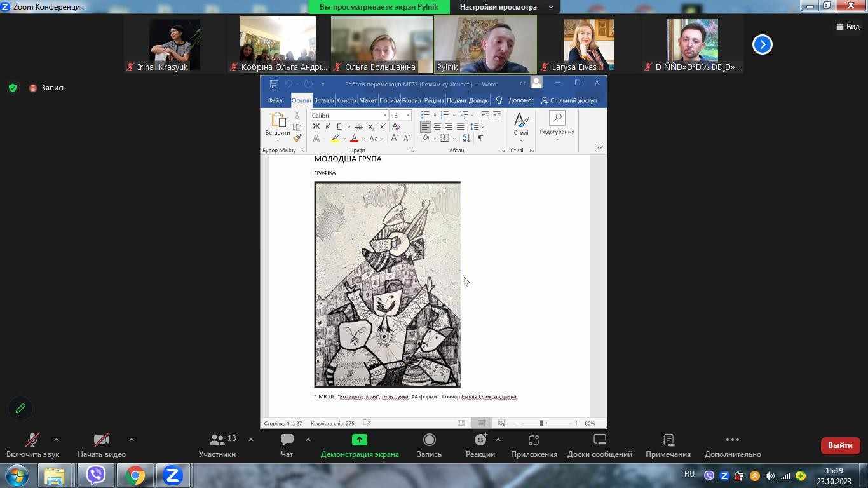Open Zoom Chat (Чат) panel
The image size is (868, 488).
tap(287, 445)
